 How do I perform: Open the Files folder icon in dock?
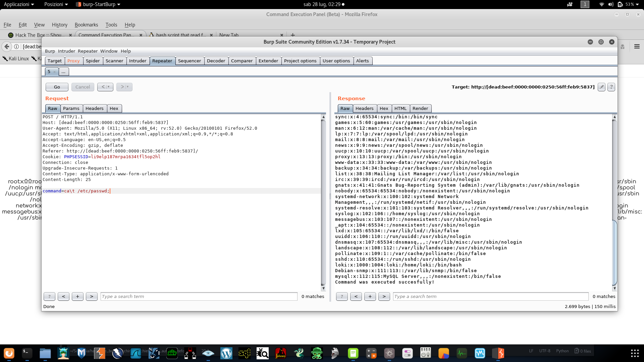45,353
